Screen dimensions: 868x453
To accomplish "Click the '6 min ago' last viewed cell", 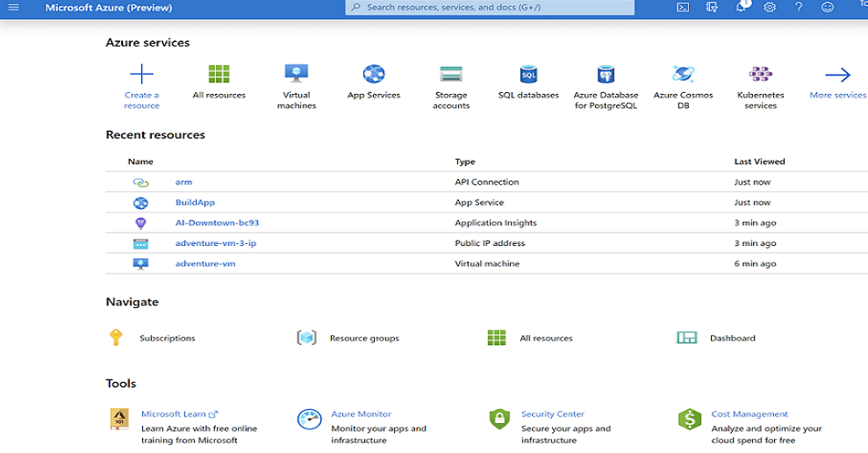I will (x=755, y=263).
